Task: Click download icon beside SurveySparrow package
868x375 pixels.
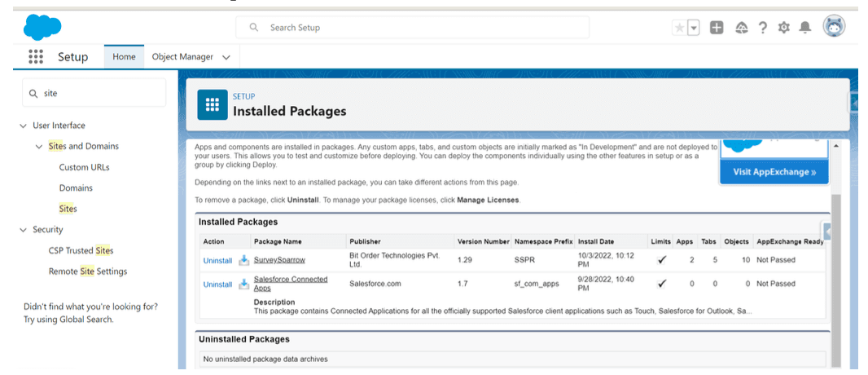Action: [x=243, y=260]
